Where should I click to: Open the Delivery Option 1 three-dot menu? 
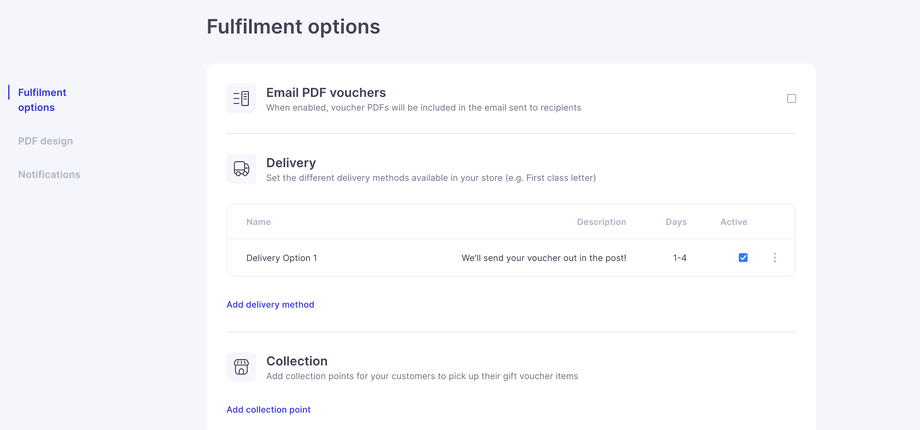point(775,258)
